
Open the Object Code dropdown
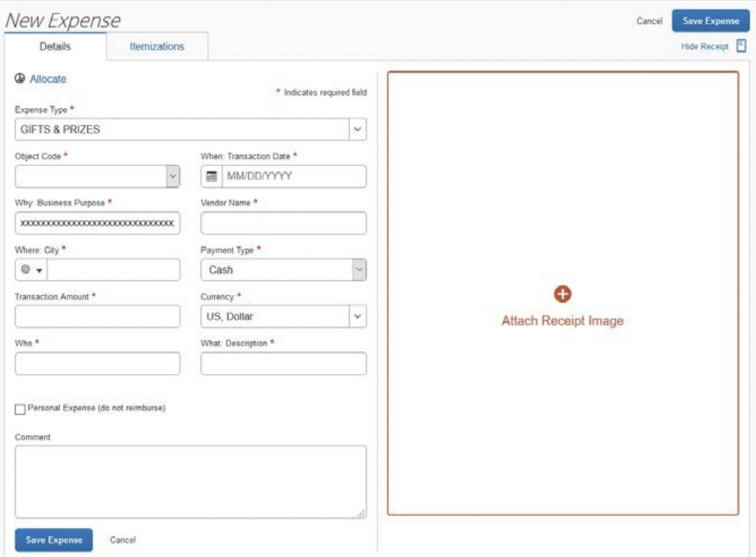pyautogui.click(x=172, y=177)
